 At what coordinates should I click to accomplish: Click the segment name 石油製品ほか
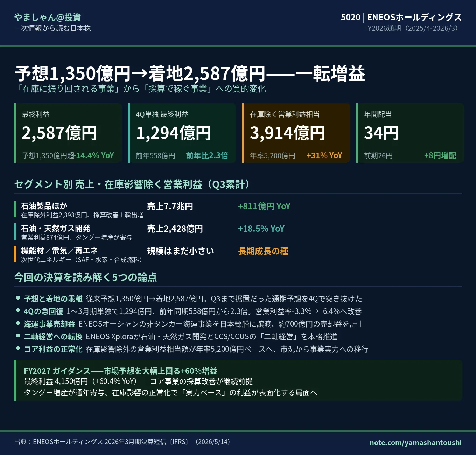tap(44, 206)
